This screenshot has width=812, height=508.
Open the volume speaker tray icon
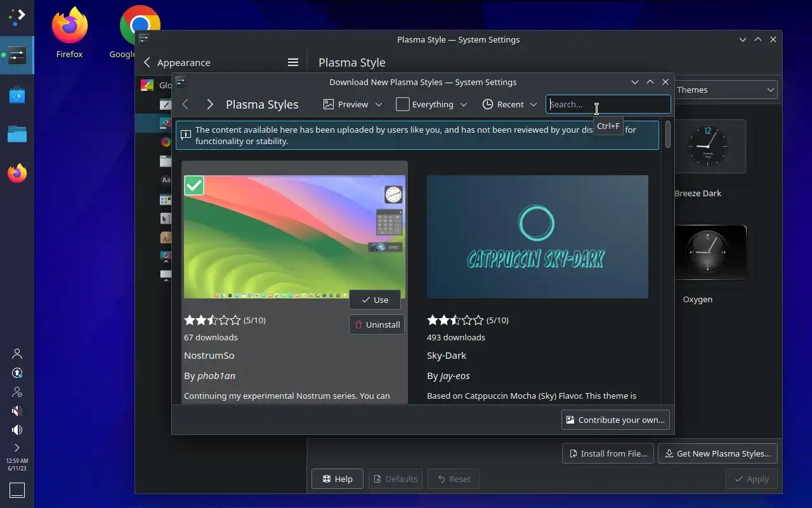pyautogui.click(x=17, y=430)
